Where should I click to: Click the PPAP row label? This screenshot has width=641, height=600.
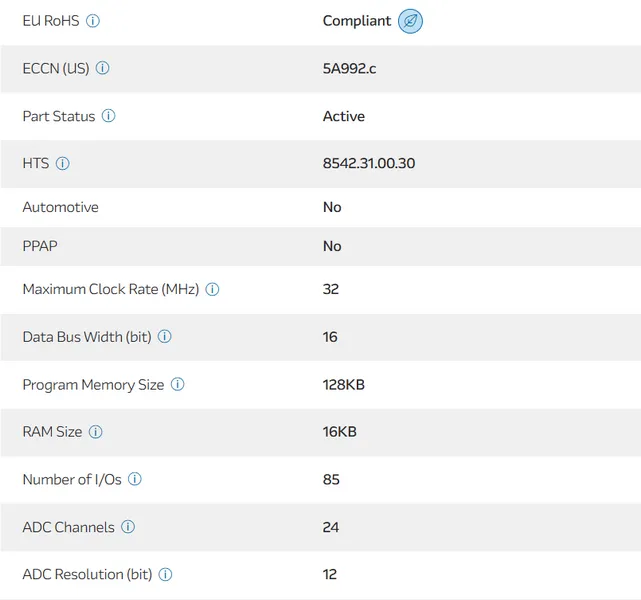click(42, 246)
